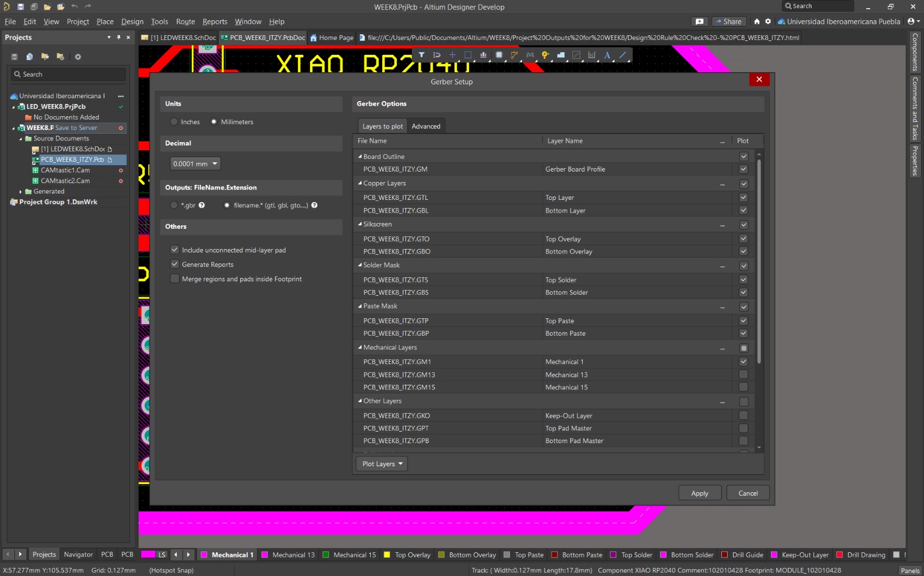Select the place via tool
924x576 pixels.
point(545,55)
